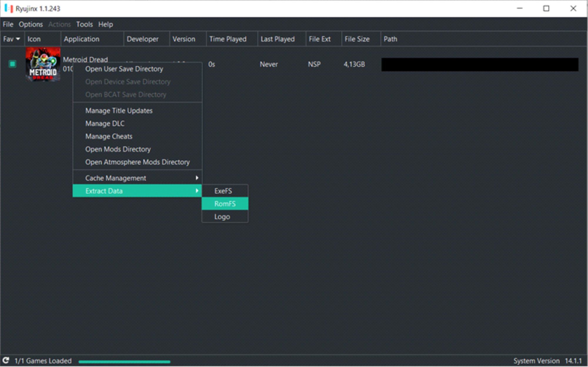This screenshot has width=588, height=367.
Task: Click Open User Save Directory button
Action: (125, 68)
